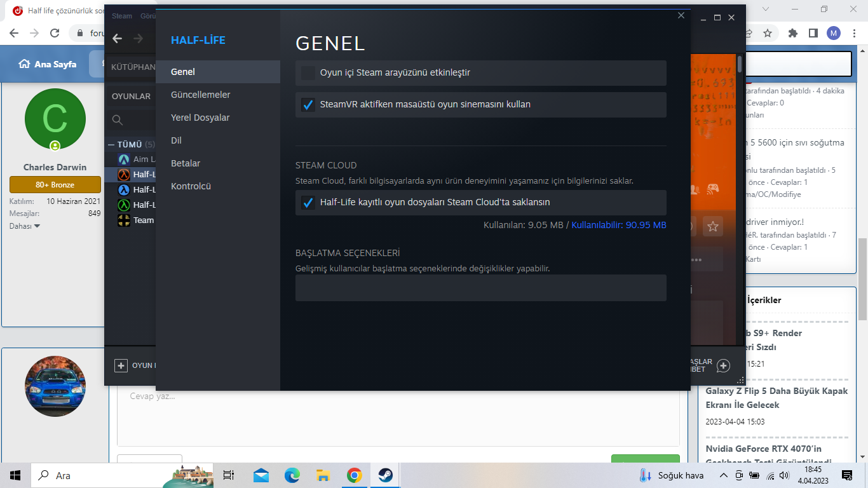Open the Galaxy Z Flip 5 article link
The image size is (868, 488).
click(776, 398)
